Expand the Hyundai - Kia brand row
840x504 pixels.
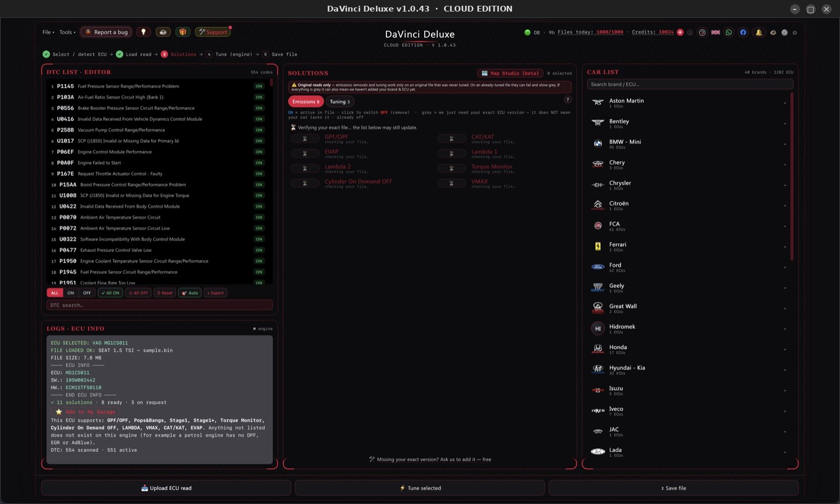tap(689, 370)
